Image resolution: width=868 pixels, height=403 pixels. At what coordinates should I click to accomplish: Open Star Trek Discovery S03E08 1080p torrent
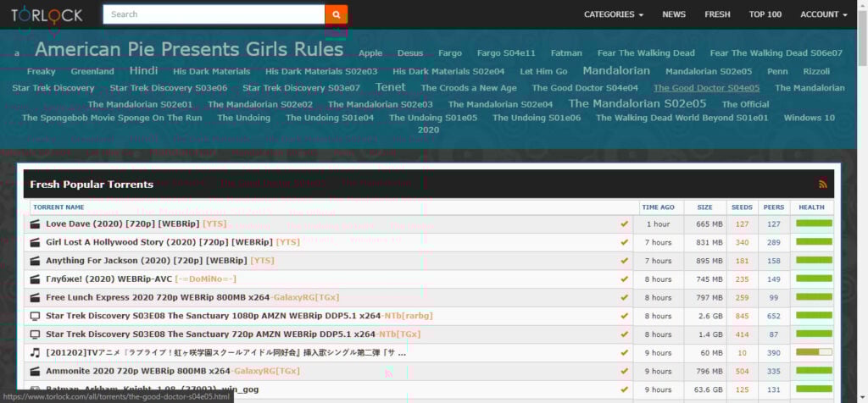[x=239, y=316]
